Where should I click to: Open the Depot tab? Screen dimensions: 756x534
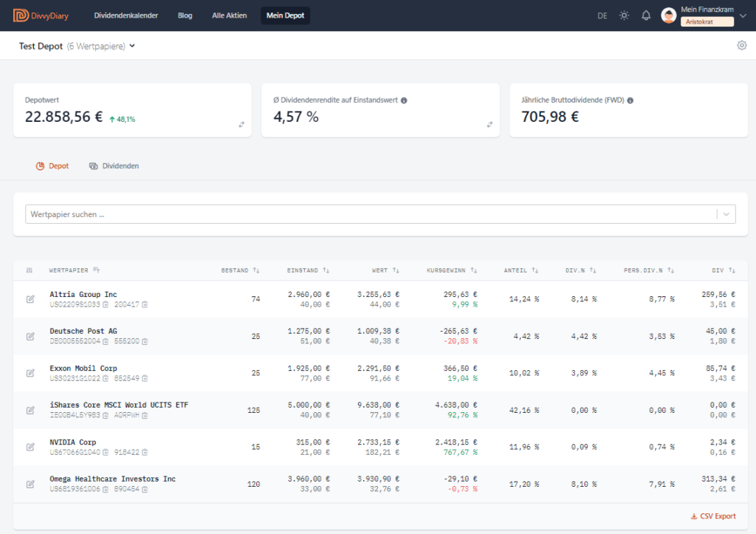point(52,166)
